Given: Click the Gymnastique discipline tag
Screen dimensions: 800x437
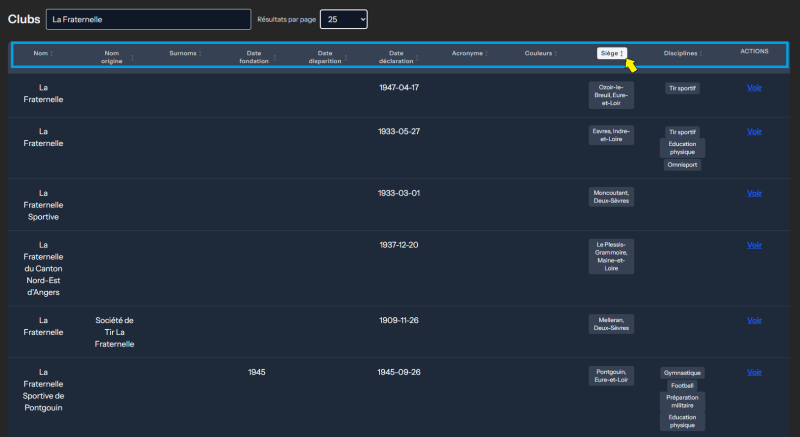Looking at the screenshot, I should click(x=682, y=373).
